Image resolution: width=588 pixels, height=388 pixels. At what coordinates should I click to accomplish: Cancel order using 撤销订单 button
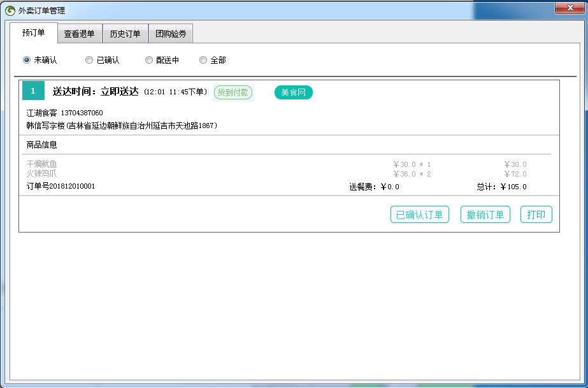point(485,215)
